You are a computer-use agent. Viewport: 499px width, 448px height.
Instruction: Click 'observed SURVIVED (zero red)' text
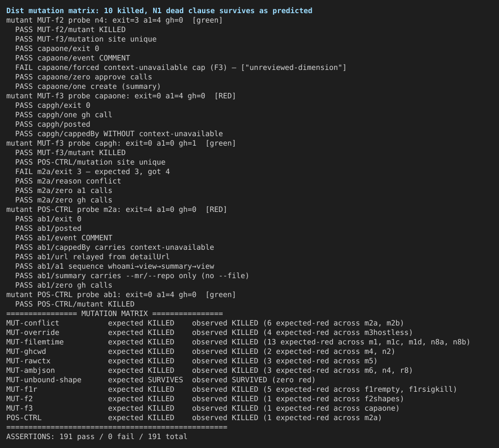(253, 380)
